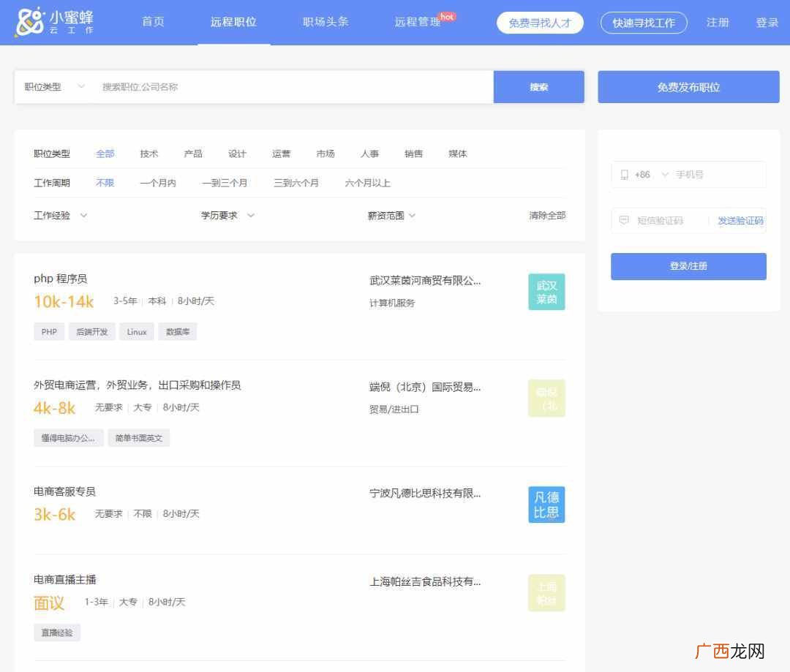Click 免费寻找人才 button
The height and width of the screenshot is (672, 790).
[540, 23]
